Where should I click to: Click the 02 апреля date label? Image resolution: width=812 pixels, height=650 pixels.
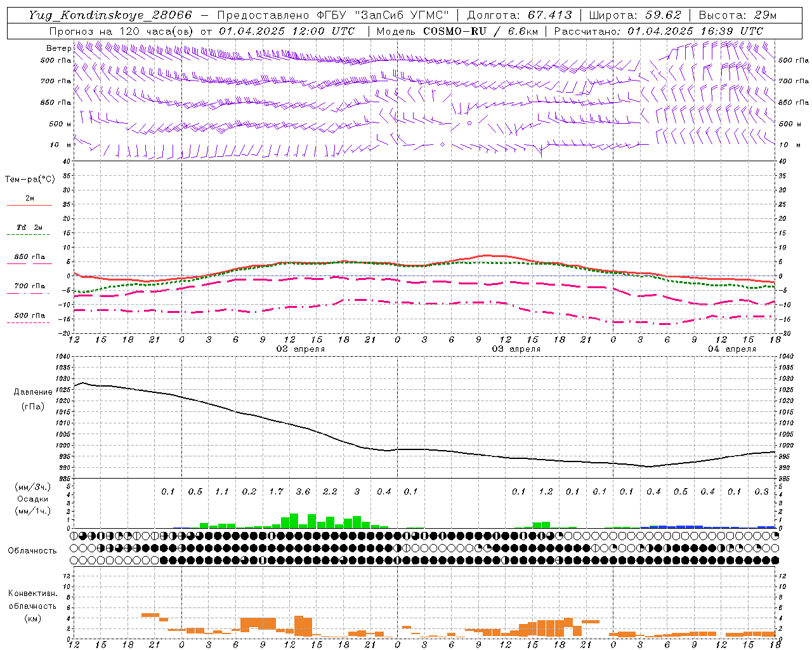coord(301,349)
